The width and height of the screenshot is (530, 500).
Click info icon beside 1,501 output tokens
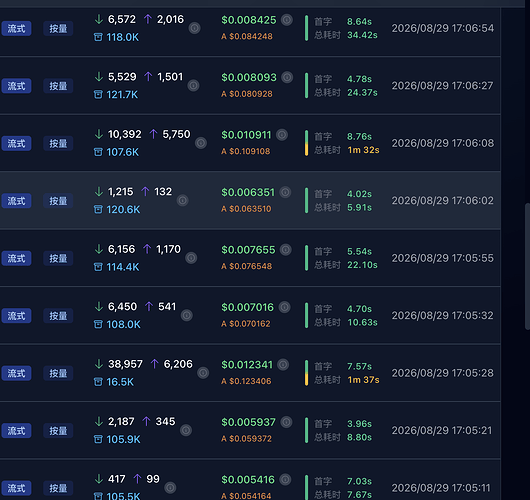pos(193,86)
